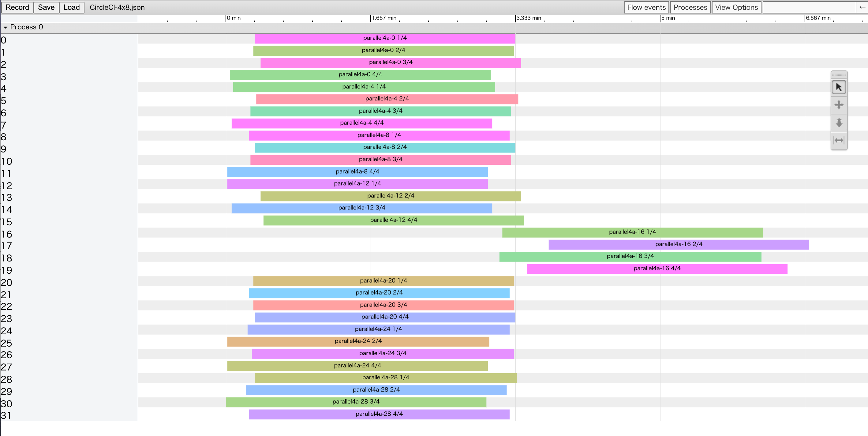
Task: Grab the mouse mode toolbar drag handle
Action: point(839,74)
